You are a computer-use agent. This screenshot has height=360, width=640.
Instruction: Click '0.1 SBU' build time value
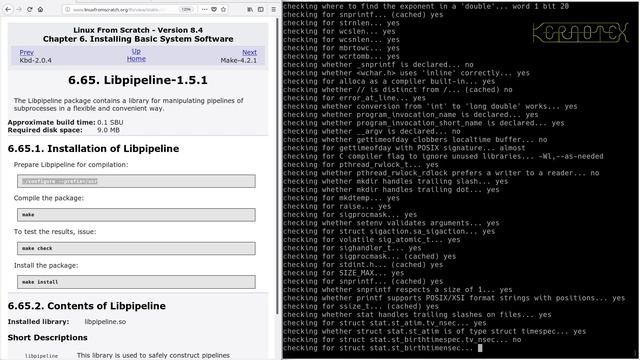(110, 122)
